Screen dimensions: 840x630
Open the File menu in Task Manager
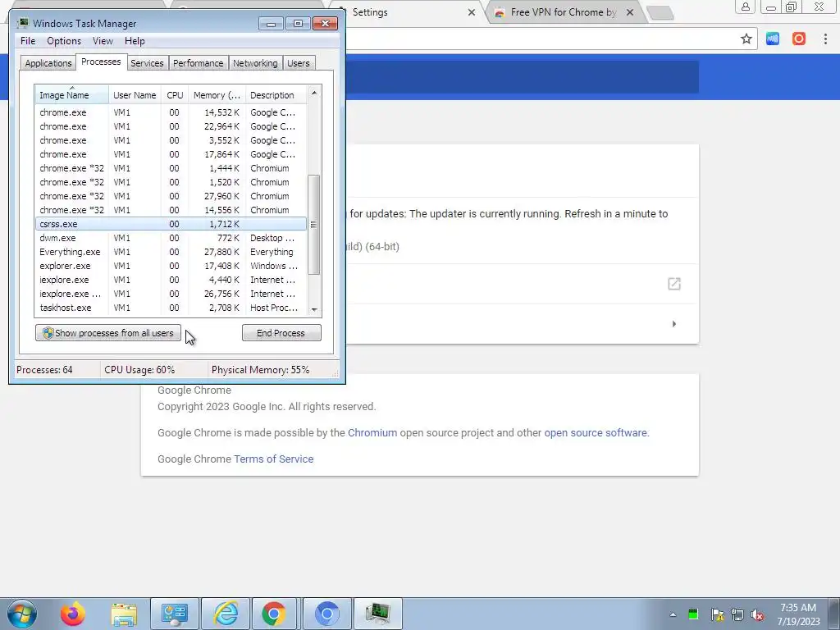tap(28, 41)
